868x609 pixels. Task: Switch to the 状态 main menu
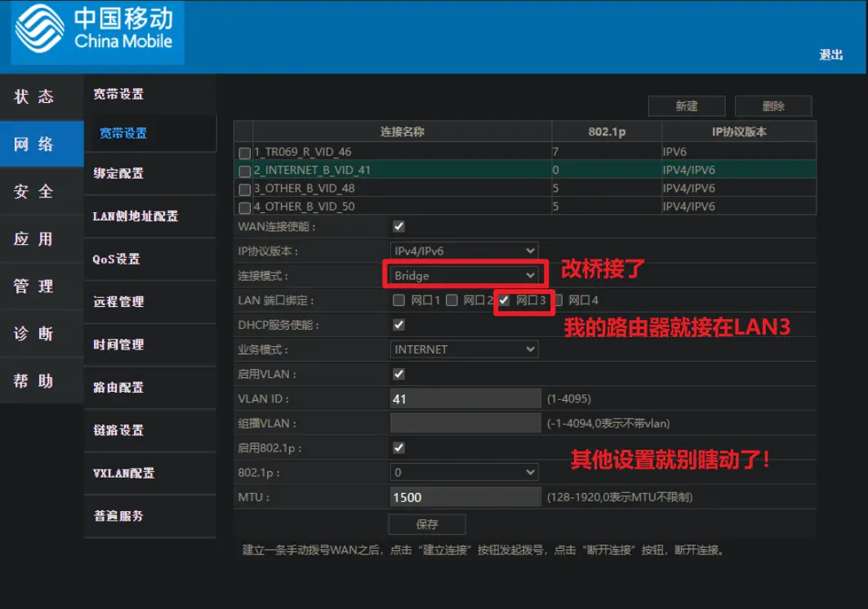pyautogui.click(x=34, y=96)
